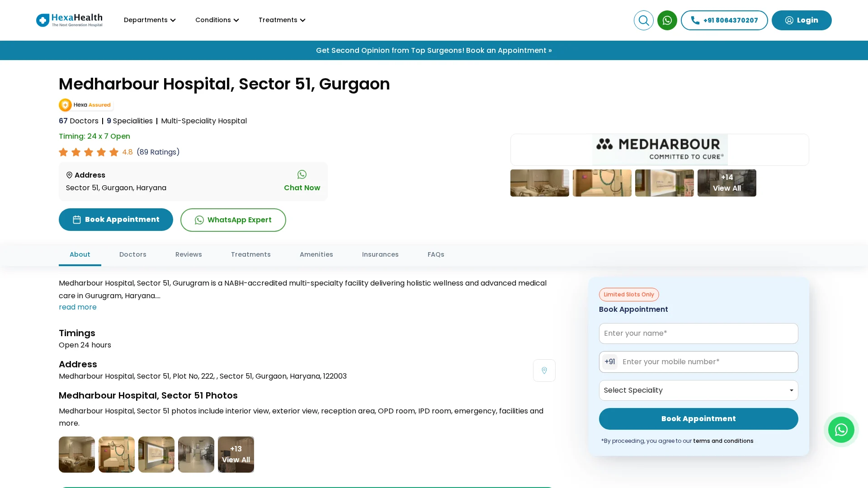Viewport: 868px width, 488px height.
Task: Call the +91 8064370207 phone button
Action: (x=724, y=20)
